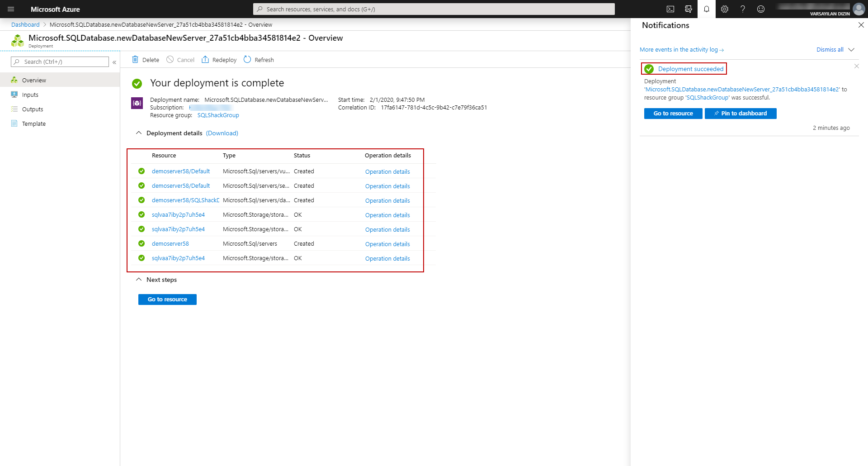
Task: Open the Settings gear icon
Action: click(x=725, y=9)
